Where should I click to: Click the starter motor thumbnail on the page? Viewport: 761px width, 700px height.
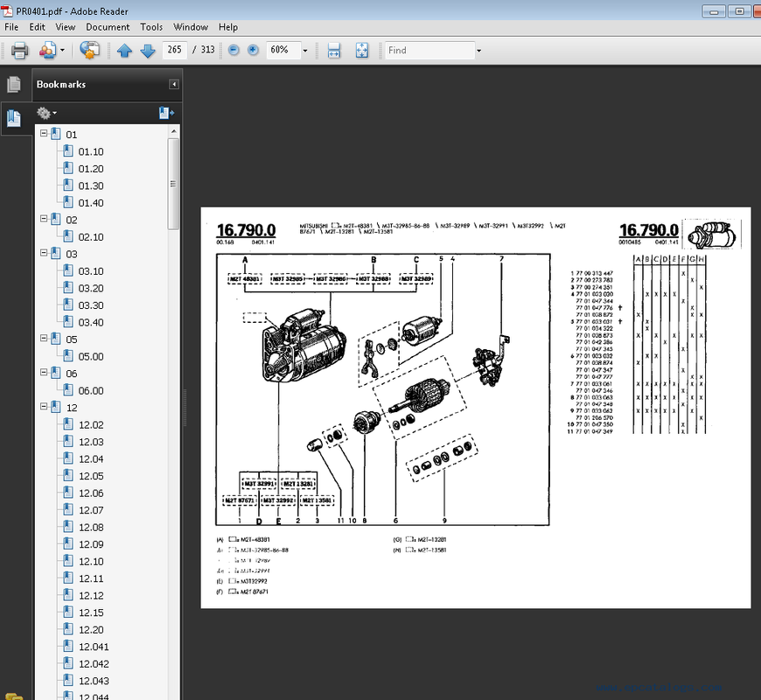pyautogui.click(x=712, y=234)
